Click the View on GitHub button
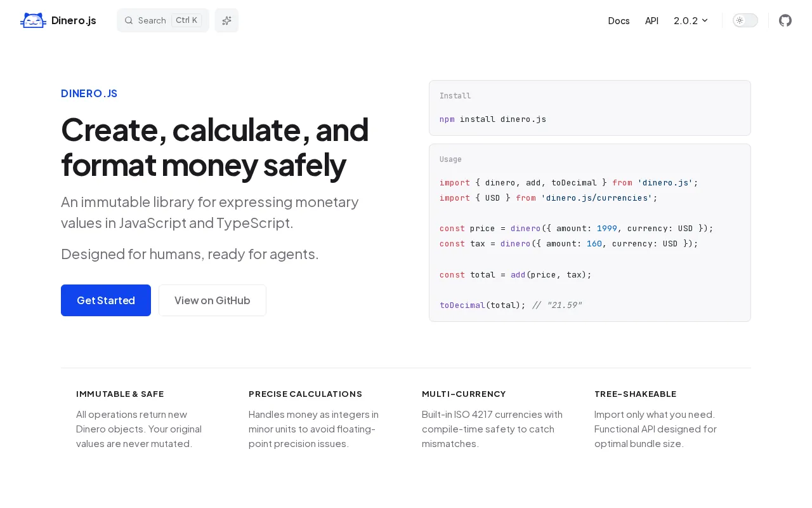The image size is (812, 508). click(x=213, y=300)
